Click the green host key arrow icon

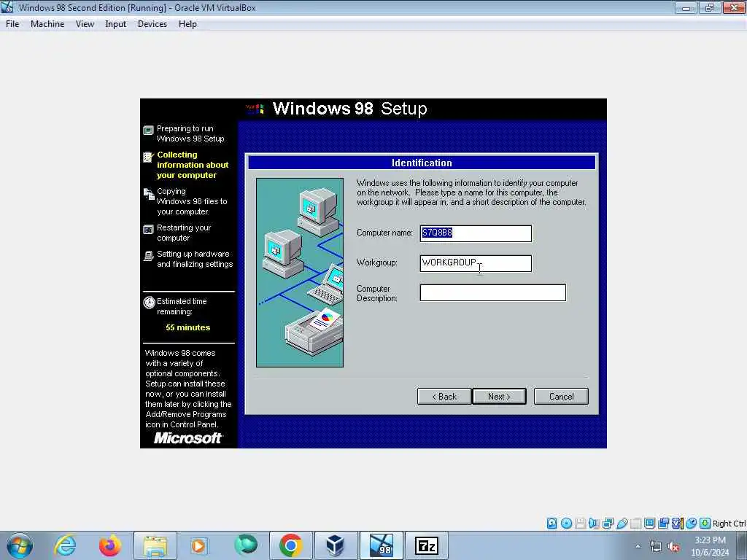[705, 524]
